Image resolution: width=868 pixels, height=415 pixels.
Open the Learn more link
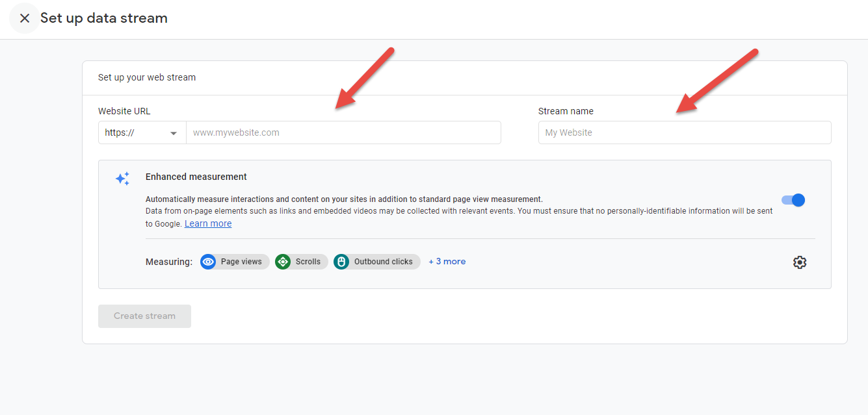(x=208, y=223)
